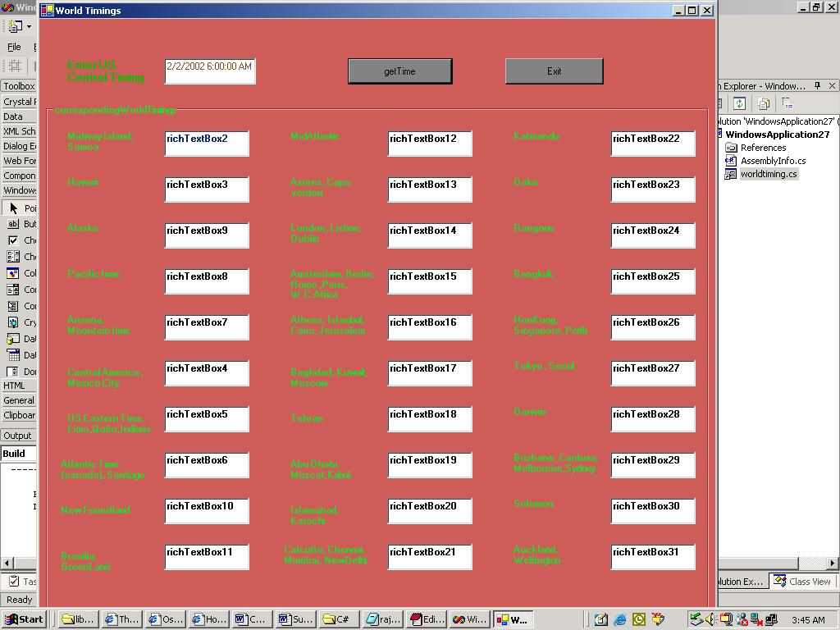Select the ComboBox control icon in Toolbox
Image resolution: width=840 pixels, height=630 pixels.
click(x=13, y=290)
